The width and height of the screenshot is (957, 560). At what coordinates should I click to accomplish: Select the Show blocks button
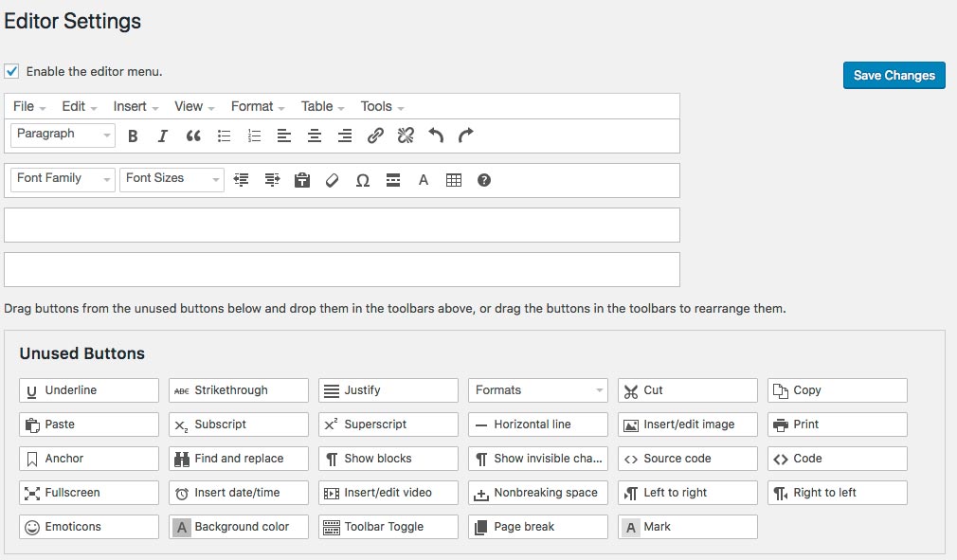[388, 459]
